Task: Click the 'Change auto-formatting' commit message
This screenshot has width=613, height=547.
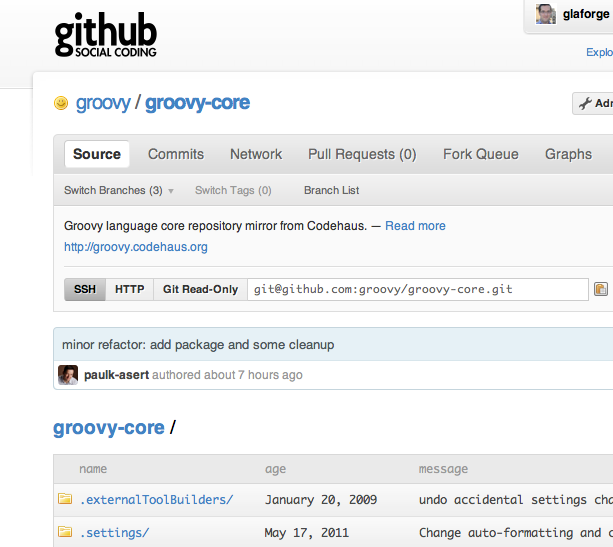Action: 516,533
